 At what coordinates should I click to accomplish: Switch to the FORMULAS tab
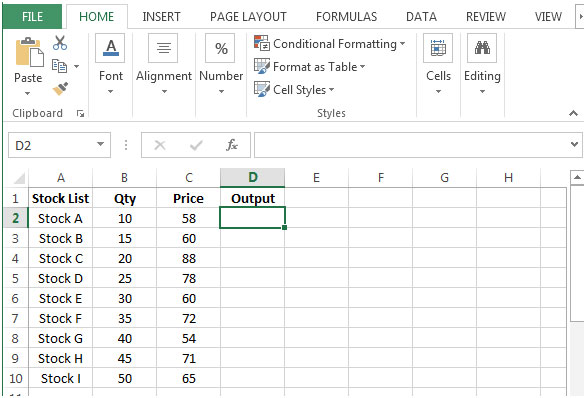346,17
